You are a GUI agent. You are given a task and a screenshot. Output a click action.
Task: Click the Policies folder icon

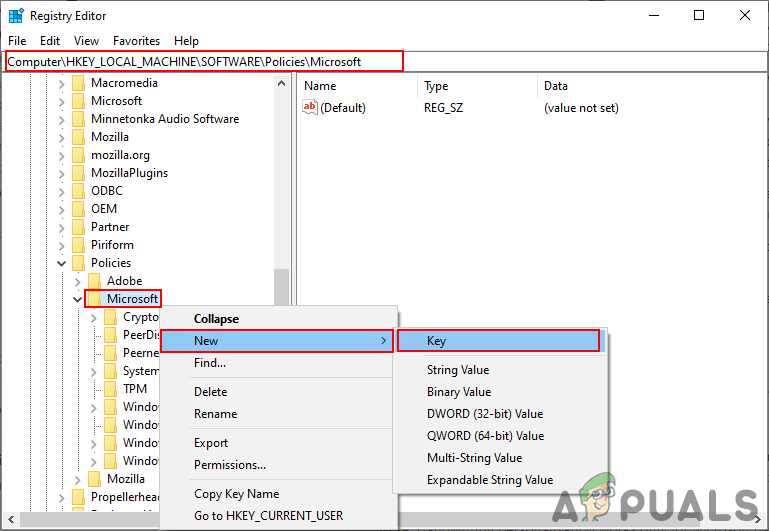78,263
